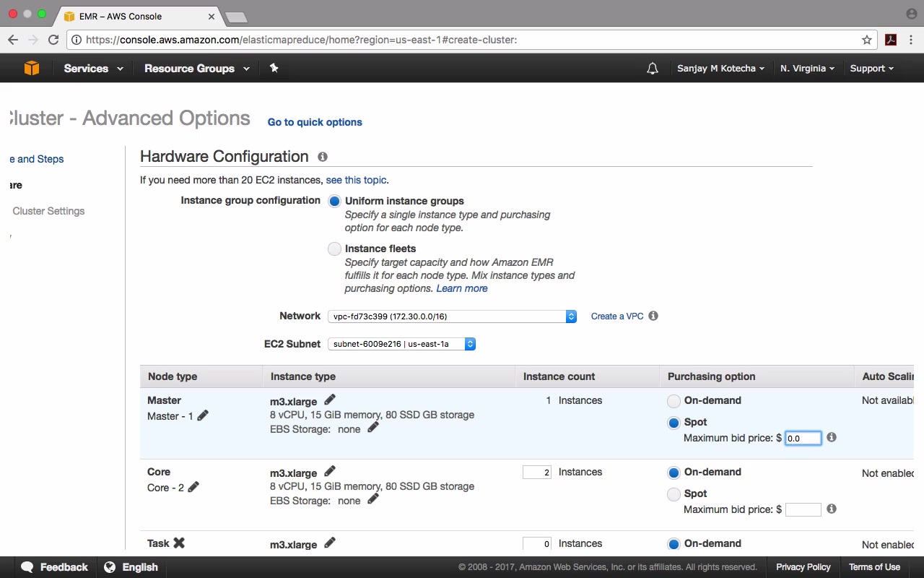Click the Go to quick options link

tap(315, 122)
